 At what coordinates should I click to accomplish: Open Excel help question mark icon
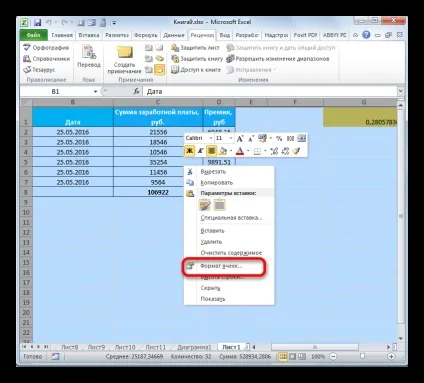pos(366,35)
